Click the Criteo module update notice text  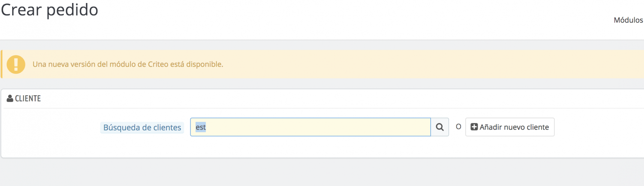128,64
